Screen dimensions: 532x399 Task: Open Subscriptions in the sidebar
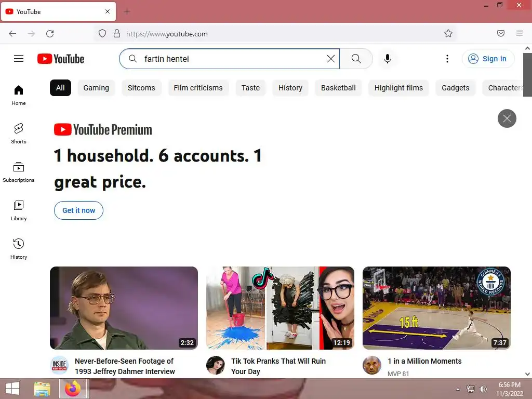point(19,172)
